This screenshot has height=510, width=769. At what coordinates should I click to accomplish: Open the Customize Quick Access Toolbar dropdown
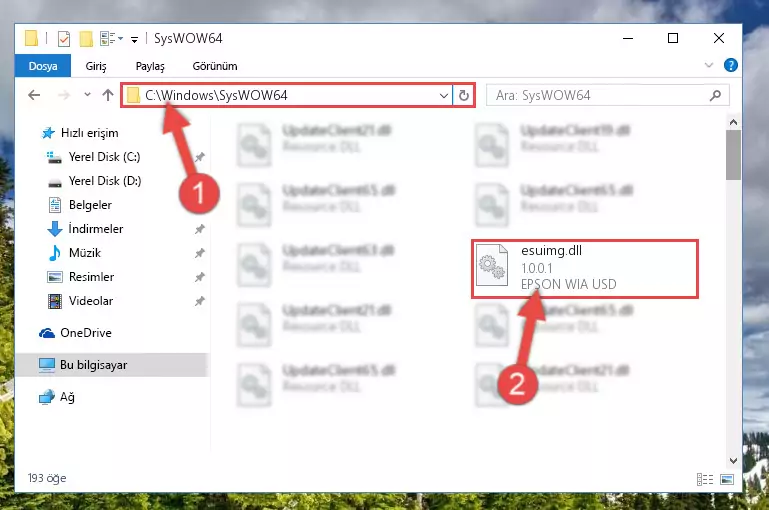tap(134, 39)
